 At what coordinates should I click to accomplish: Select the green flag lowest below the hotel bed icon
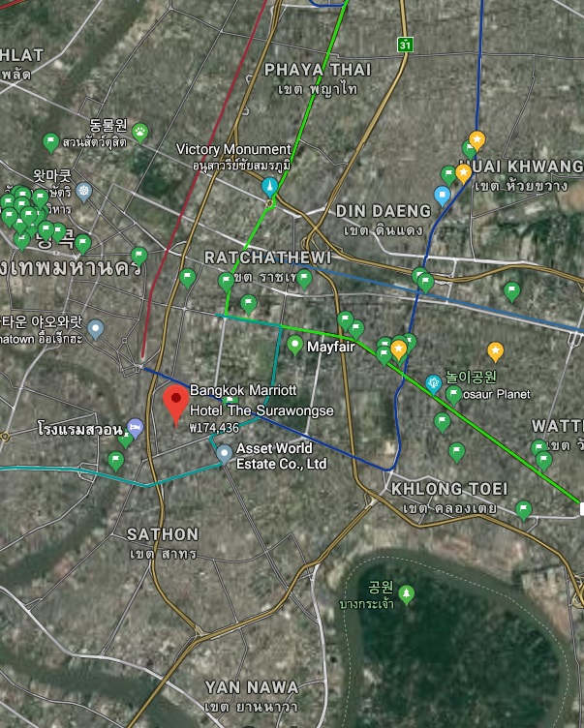(115, 462)
